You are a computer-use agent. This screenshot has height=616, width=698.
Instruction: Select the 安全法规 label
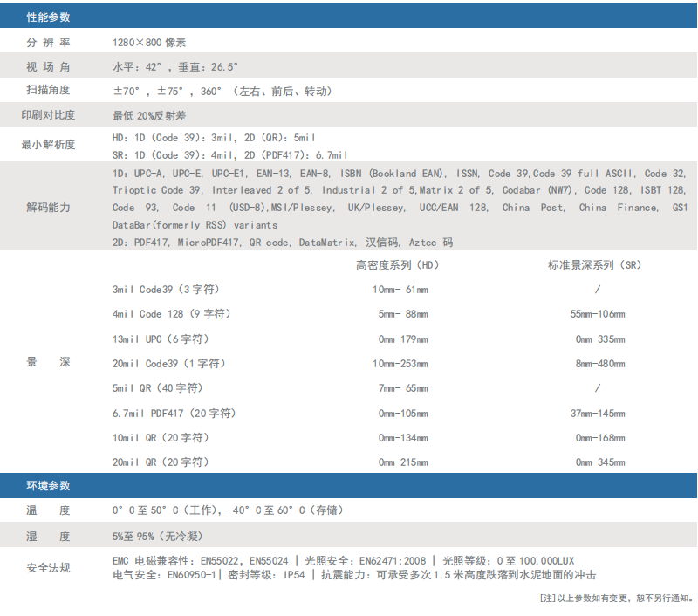click(x=48, y=568)
